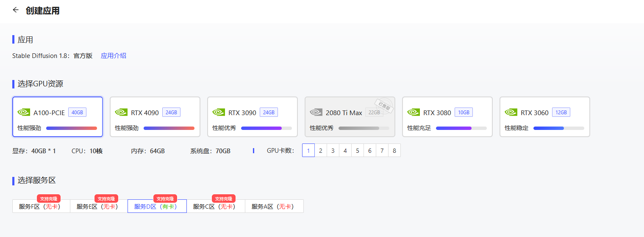Click 支持克隆 badge above 服务F区
The width and height of the screenshot is (644, 237).
49,198
